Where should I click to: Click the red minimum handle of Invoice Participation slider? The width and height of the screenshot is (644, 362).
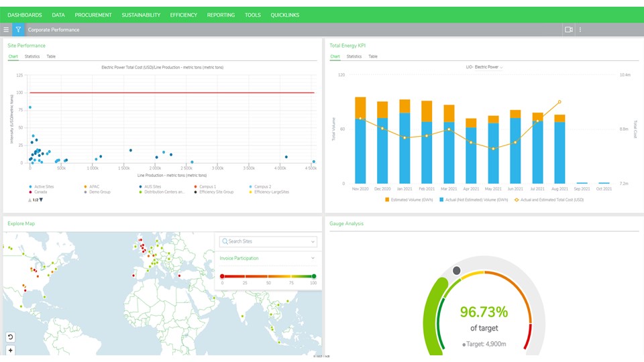222,276
